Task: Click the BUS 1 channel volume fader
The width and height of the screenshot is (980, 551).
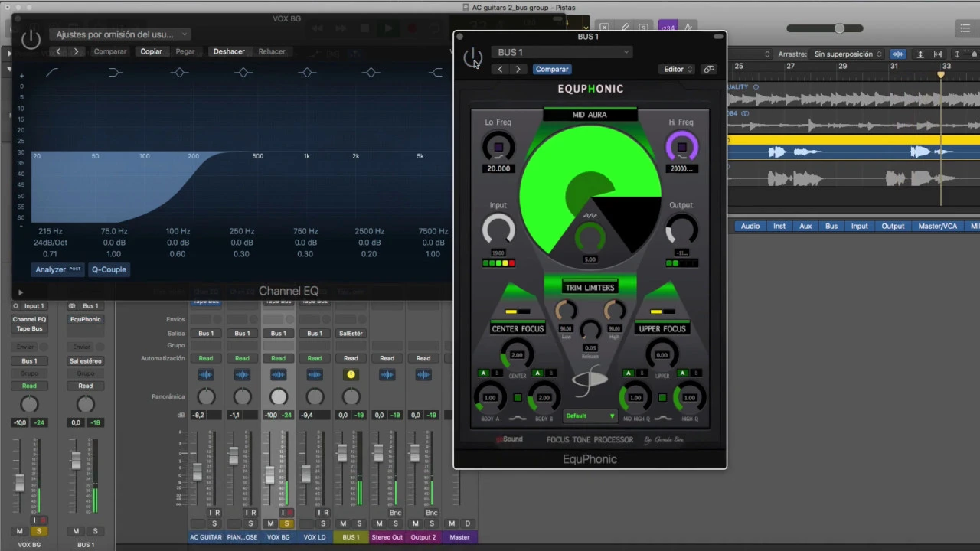Action: point(342,455)
